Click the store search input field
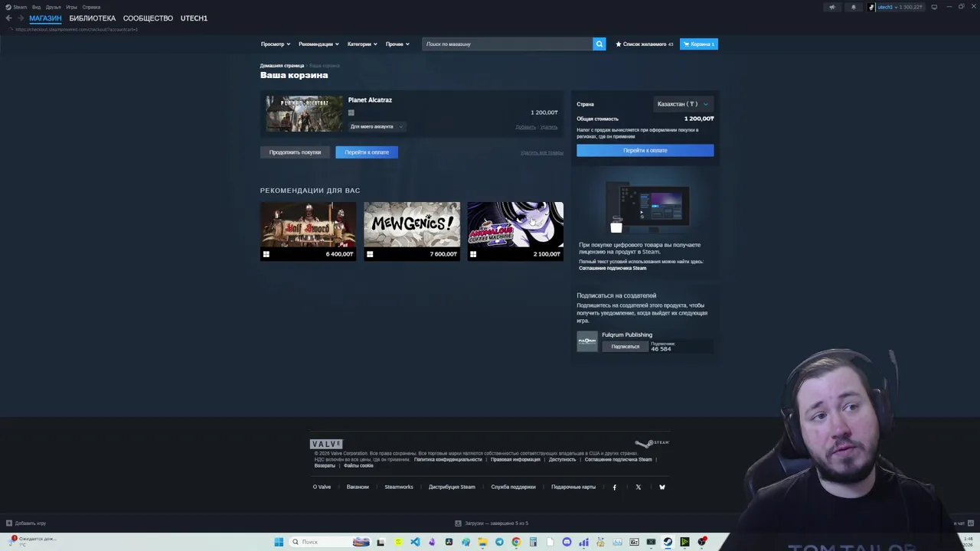This screenshot has height=551, width=980. pos(508,44)
